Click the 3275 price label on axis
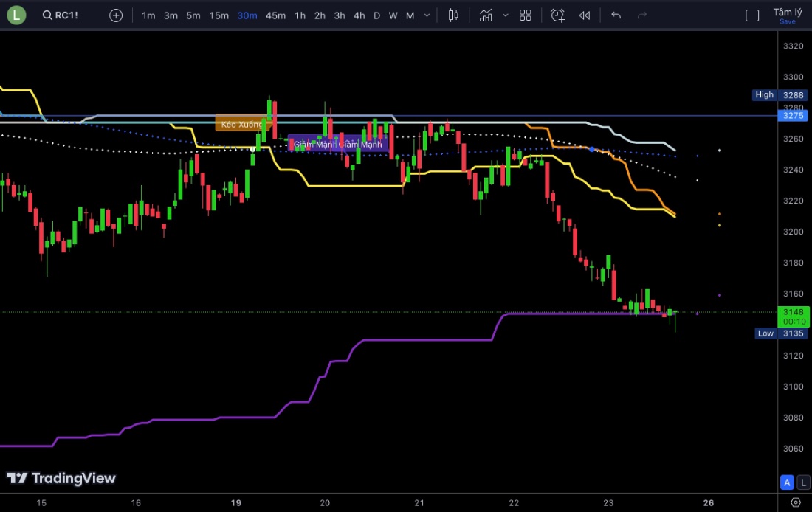Image resolution: width=812 pixels, height=512 pixels. tap(794, 116)
